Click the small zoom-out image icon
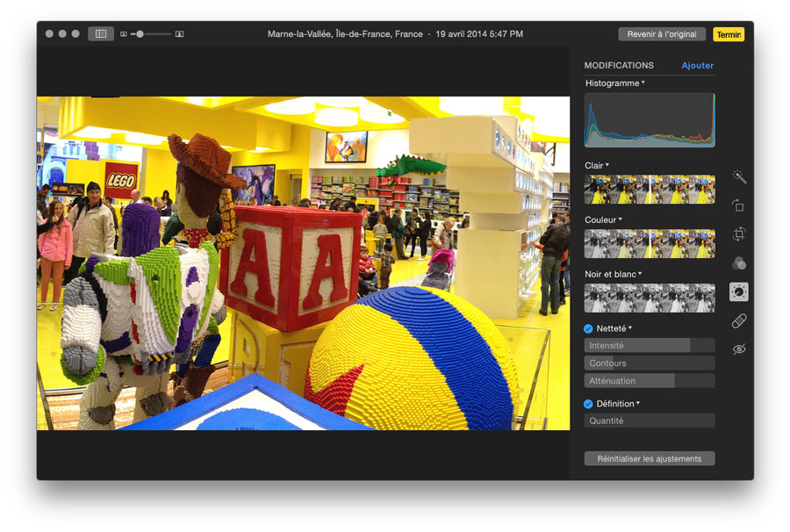The image size is (790, 532). (x=124, y=34)
